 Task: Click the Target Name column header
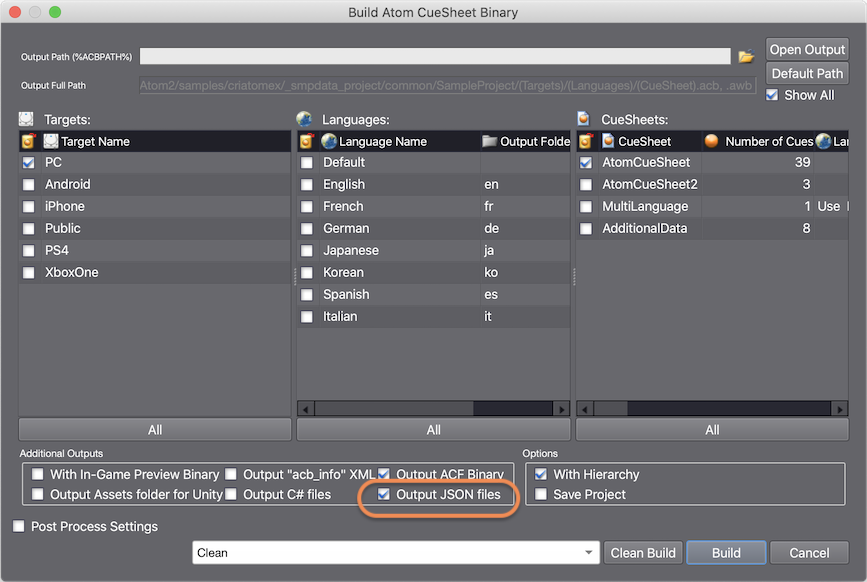click(166, 141)
